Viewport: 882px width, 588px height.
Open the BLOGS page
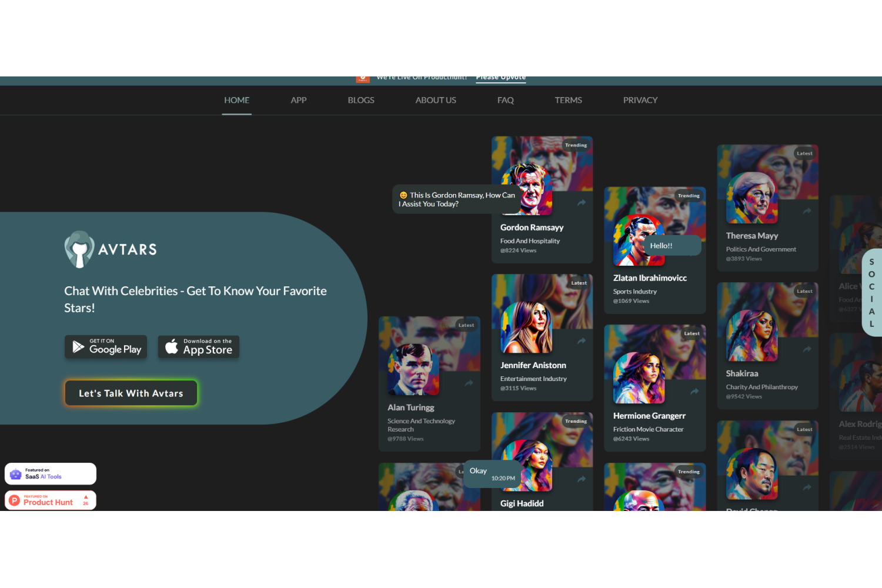click(x=361, y=100)
